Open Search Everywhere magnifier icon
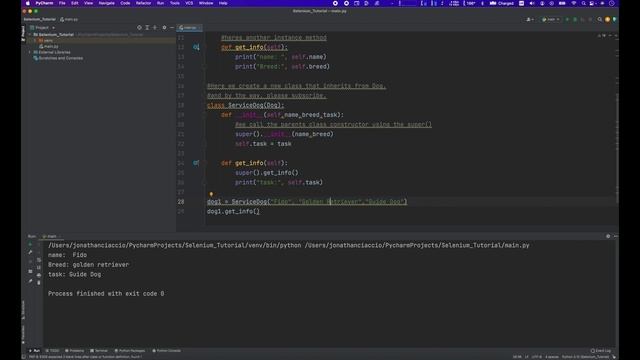 click(x=600, y=19)
